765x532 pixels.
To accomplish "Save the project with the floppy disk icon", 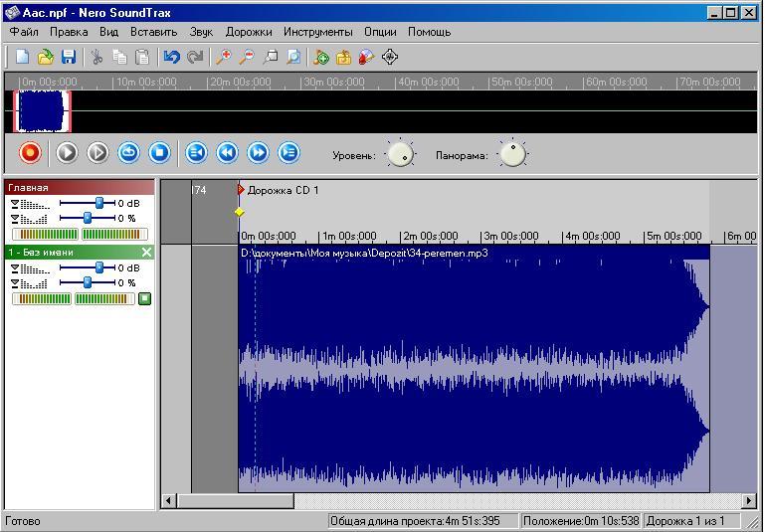I will 69,58.
